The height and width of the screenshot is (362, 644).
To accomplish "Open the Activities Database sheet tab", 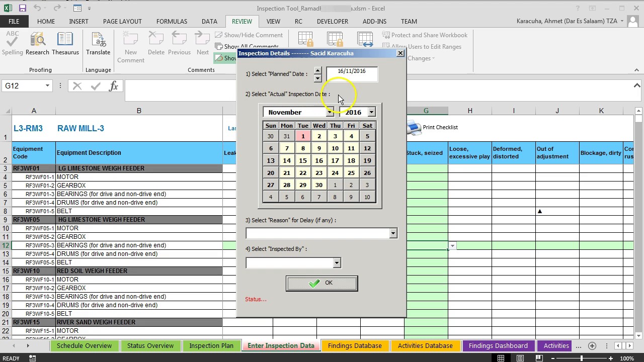I will tap(425, 346).
